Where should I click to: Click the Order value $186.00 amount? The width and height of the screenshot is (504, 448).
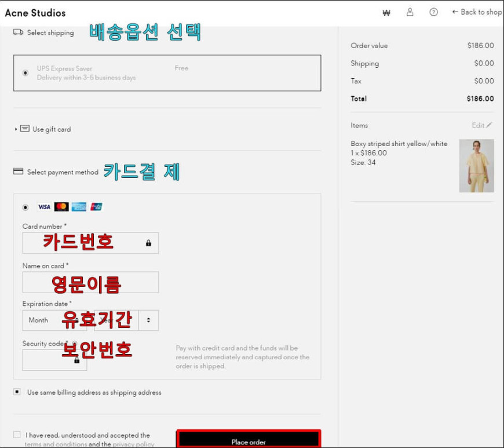point(480,46)
